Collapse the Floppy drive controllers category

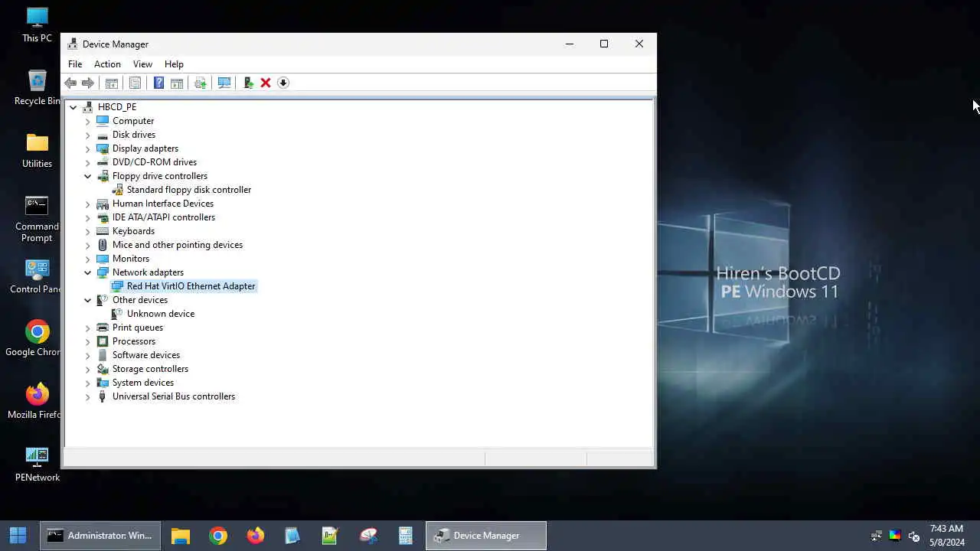pos(87,176)
